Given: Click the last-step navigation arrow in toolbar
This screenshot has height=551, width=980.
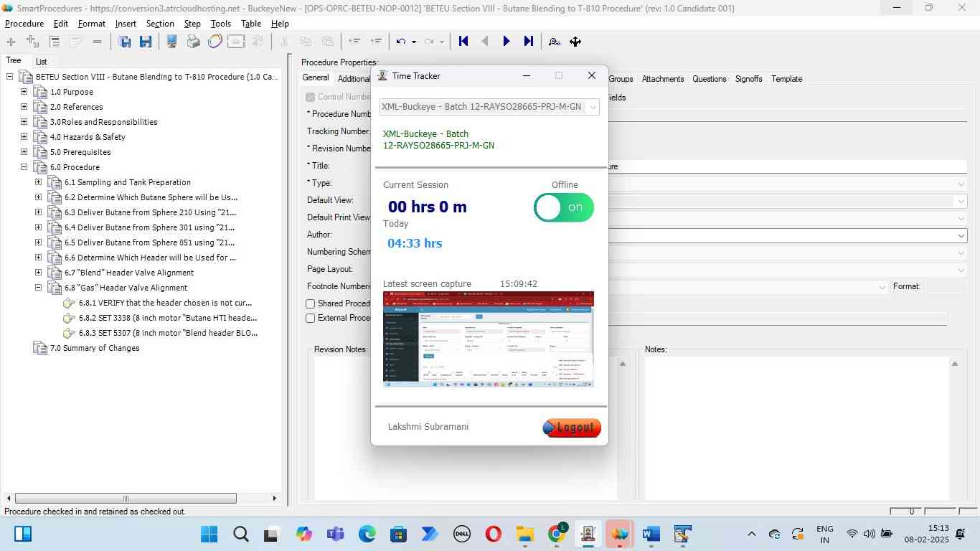Looking at the screenshot, I should tap(528, 42).
